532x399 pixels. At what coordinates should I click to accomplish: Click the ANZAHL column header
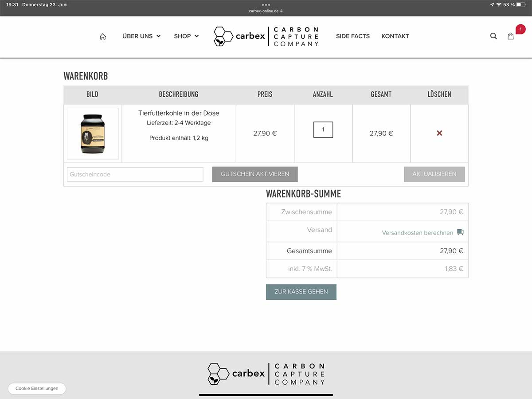(x=323, y=94)
